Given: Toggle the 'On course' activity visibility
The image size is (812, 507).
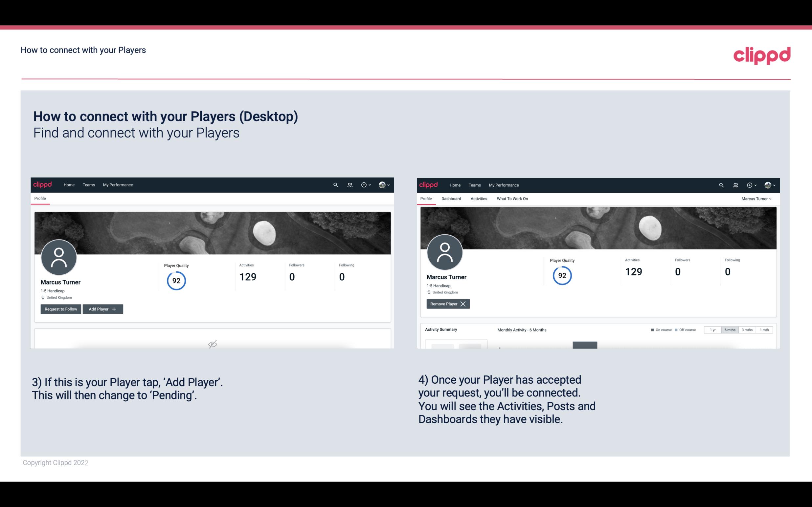Looking at the screenshot, I should (x=658, y=329).
